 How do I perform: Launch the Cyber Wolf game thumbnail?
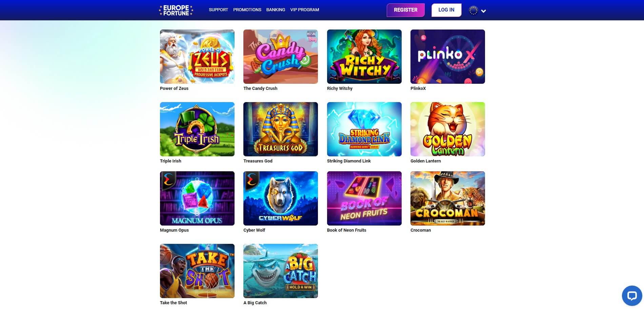click(281, 198)
